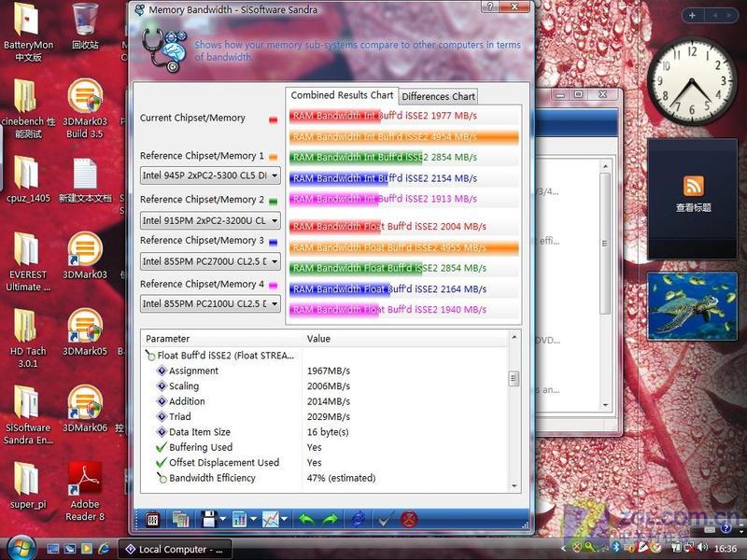Open the new text document on desktop
747x560 pixels.
[85, 180]
